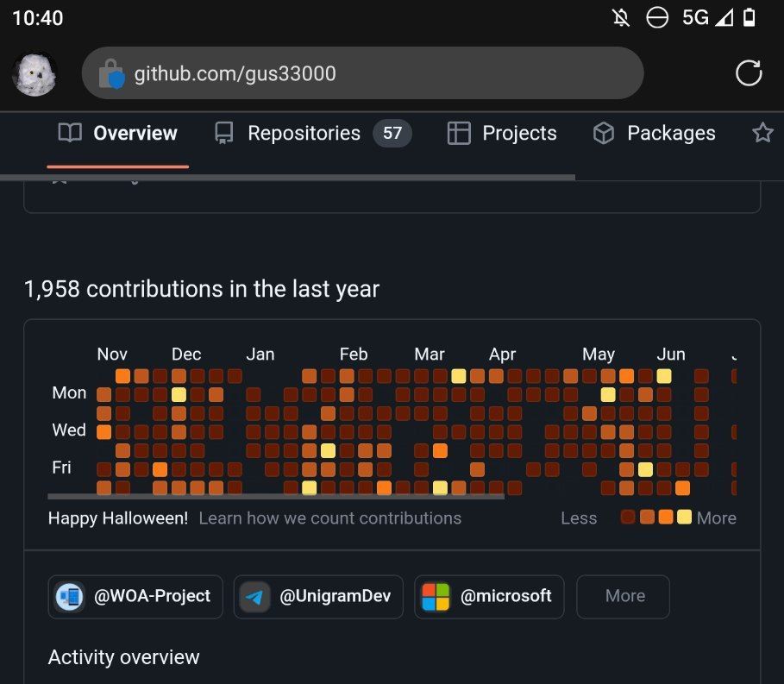
Task: Open the Stars tab star icon
Action: pyautogui.click(x=762, y=133)
